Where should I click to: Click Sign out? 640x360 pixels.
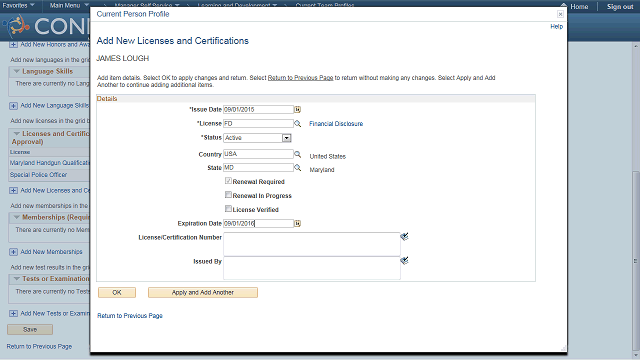tap(620, 7)
